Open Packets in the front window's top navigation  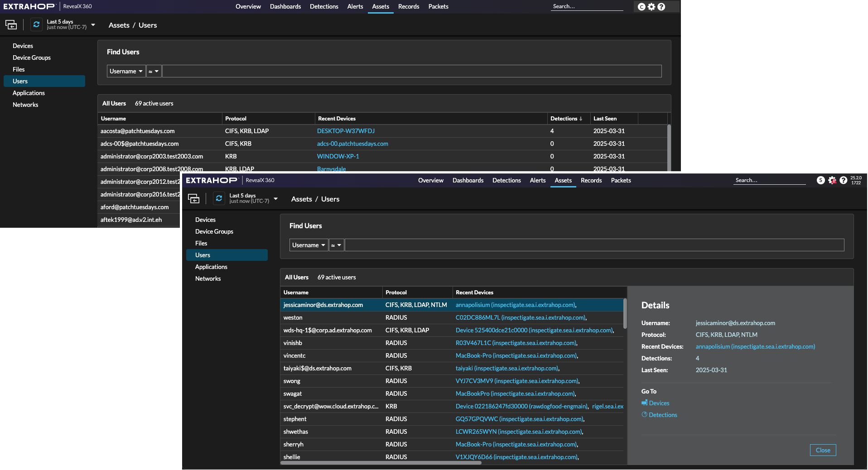pos(621,180)
